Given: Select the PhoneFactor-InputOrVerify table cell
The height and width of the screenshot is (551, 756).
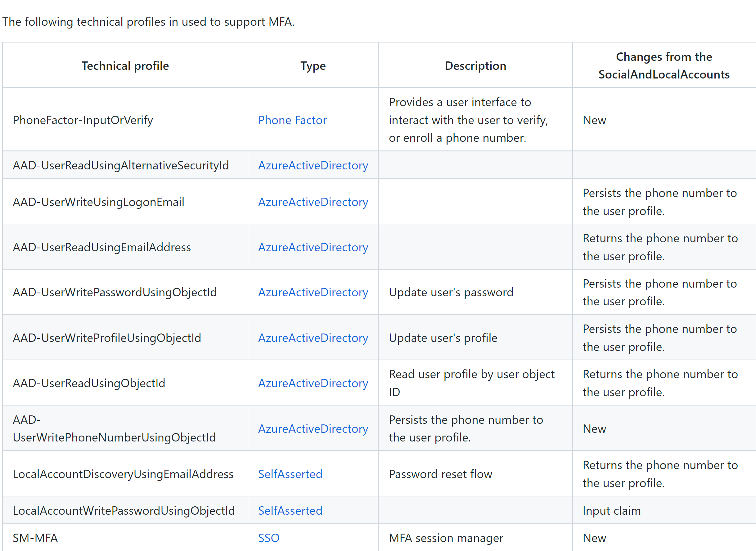Looking at the screenshot, I should (83, 120).
